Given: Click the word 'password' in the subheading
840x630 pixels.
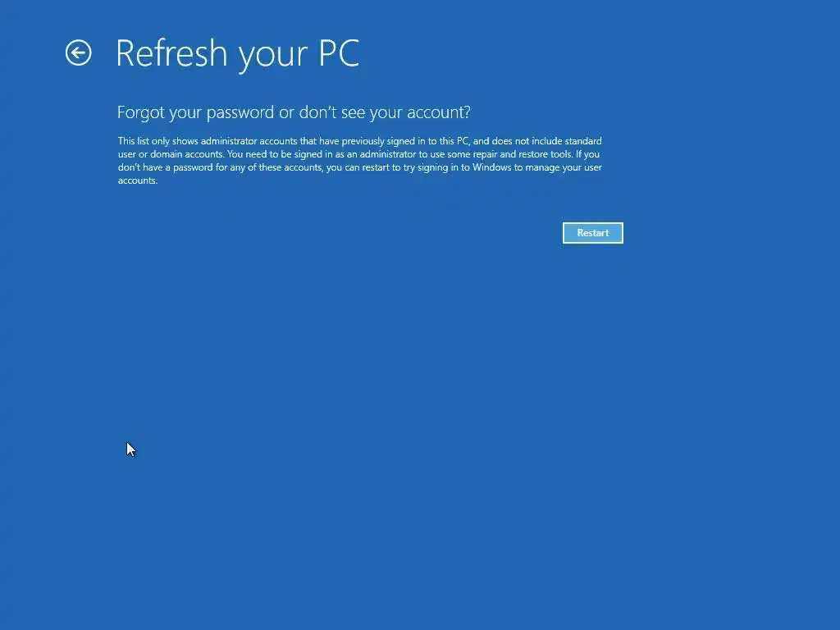Looking at the screenshot, I should click(x=240, y=112).
